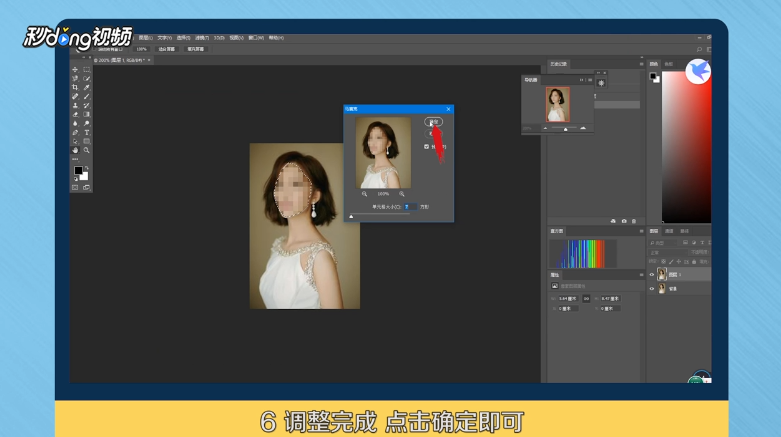Open Histogram panel options menu
Screen dimensions: 781x437
[x=642, y=231]
